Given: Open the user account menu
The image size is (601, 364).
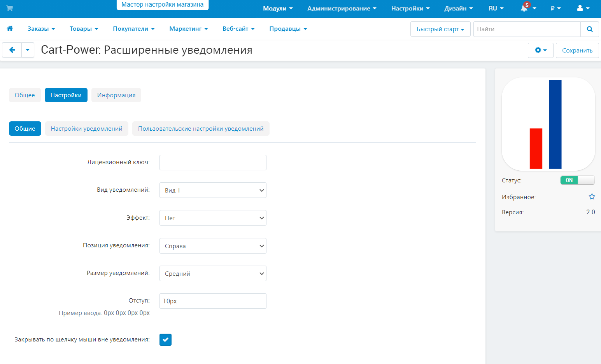Looking at the screenshot, I should [x=583, y=8].
